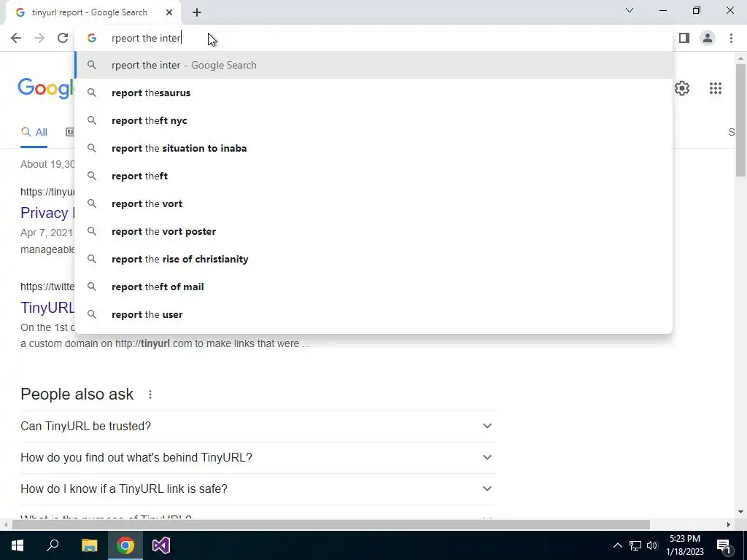747x560 pixels.
Task: Open the Windows Start menu
Action: pos(18,545)
